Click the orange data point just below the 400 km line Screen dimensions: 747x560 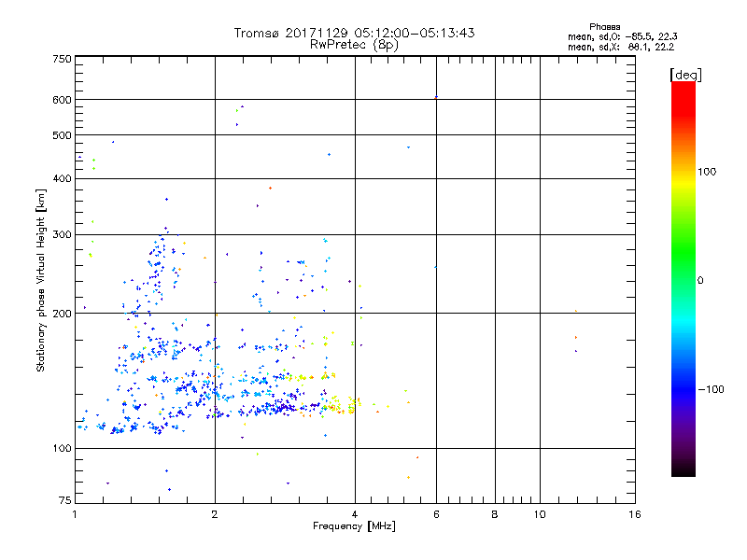click(x=270, y=189)
